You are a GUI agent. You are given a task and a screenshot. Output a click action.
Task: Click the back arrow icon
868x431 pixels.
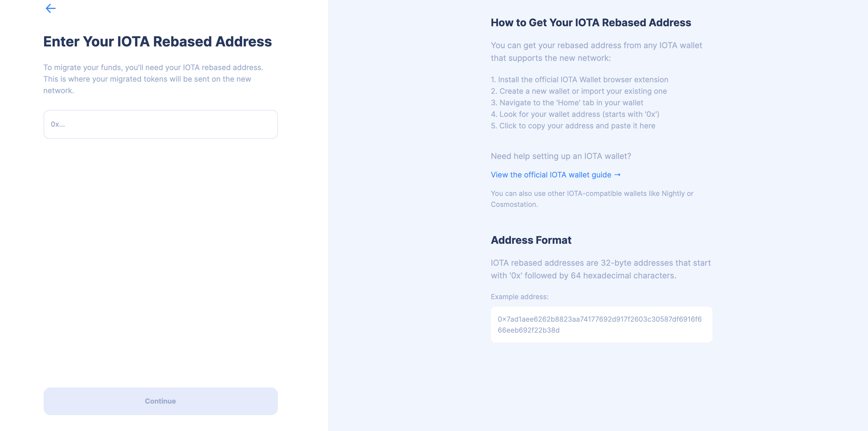pos(51,8)
